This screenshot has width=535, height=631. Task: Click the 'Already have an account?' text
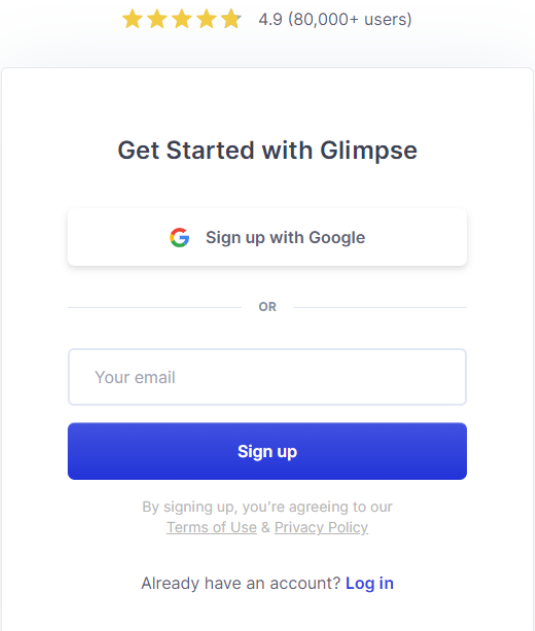click(241, 583)
